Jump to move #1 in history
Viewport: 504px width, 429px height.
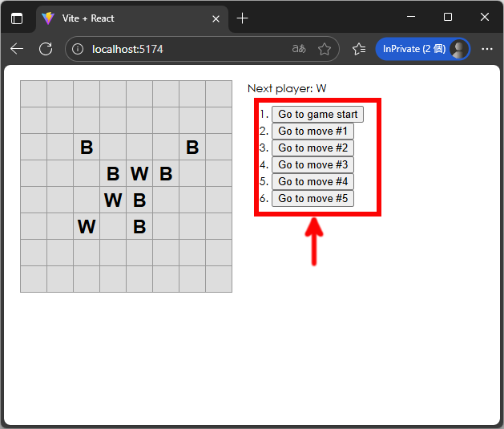(312, 132)
